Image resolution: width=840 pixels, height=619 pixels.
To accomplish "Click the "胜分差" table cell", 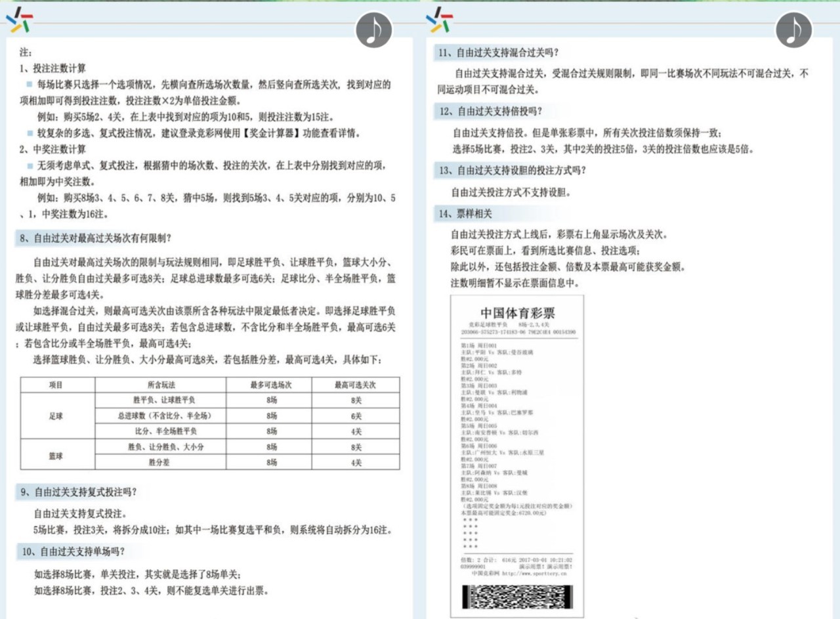I will click(160, 462).
